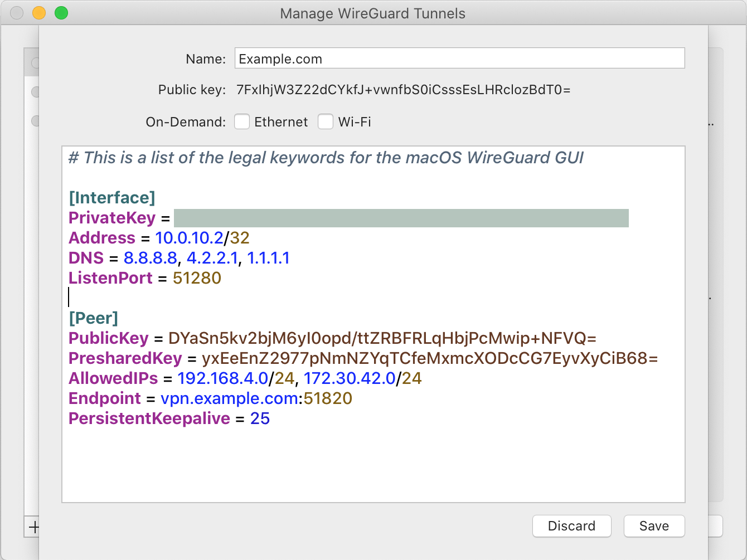Image resolution: width=747 pixels, height=560 pixels.
Task: Click the Address value 10.0.10.2
Action: [x=189, y=238]
